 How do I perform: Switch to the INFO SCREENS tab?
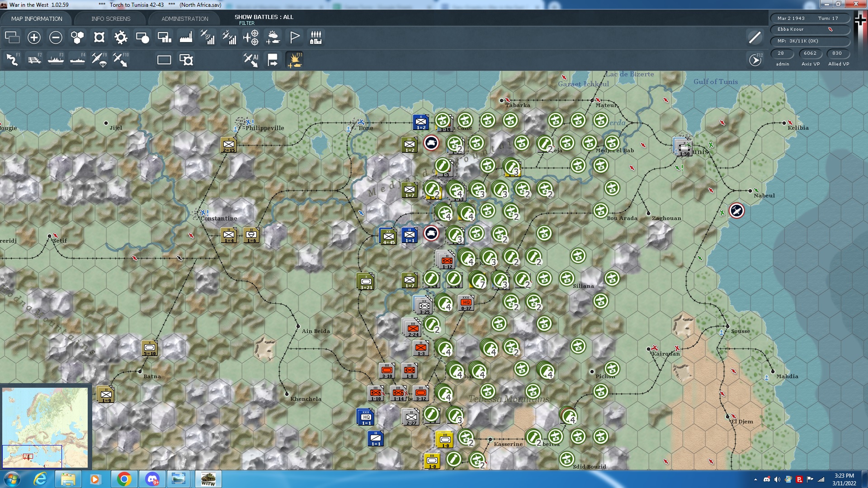click(x=110, y=19)
